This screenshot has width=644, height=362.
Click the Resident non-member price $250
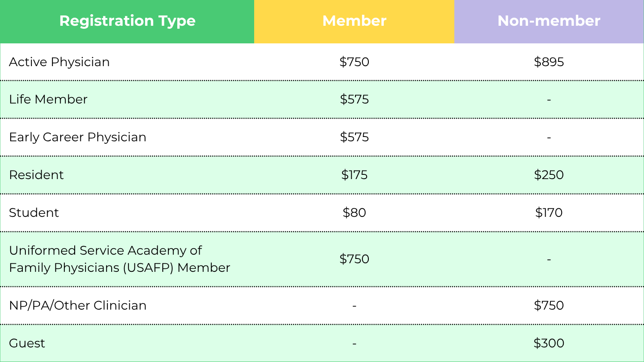click(549, 175)
